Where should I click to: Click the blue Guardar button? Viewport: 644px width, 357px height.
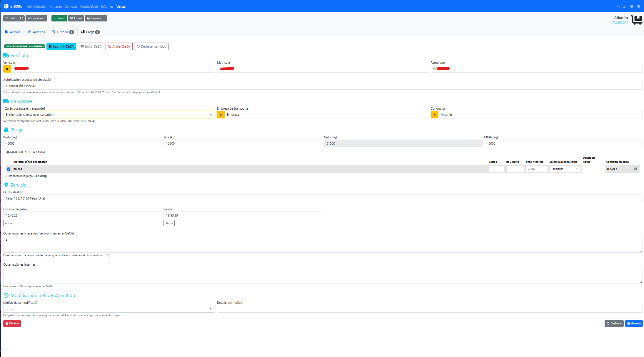[x=634, y=324]
